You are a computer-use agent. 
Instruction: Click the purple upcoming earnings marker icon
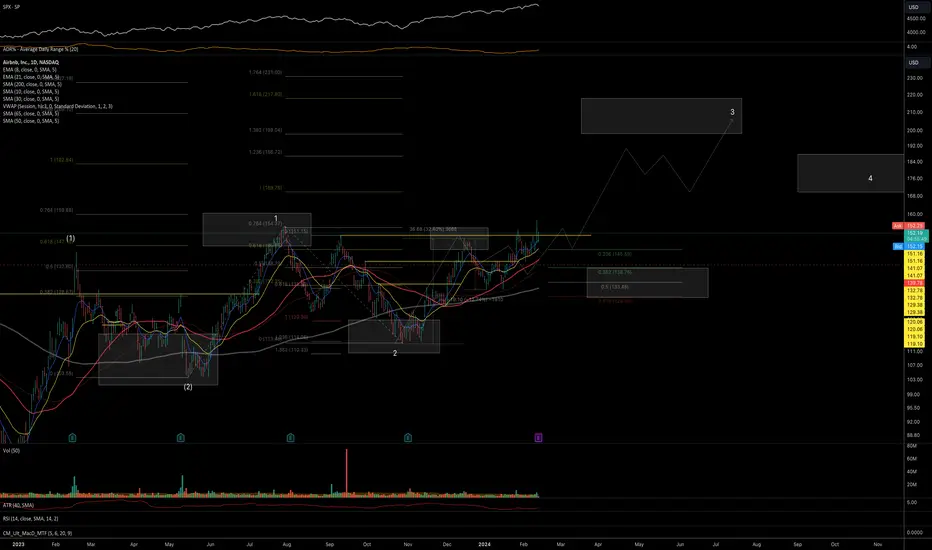[538, 438]
